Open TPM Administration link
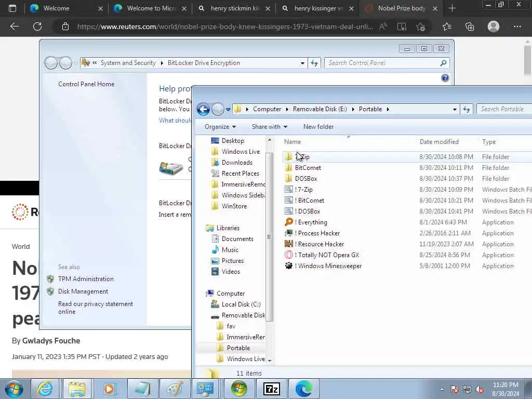532x399 pixels. point(86,279)
